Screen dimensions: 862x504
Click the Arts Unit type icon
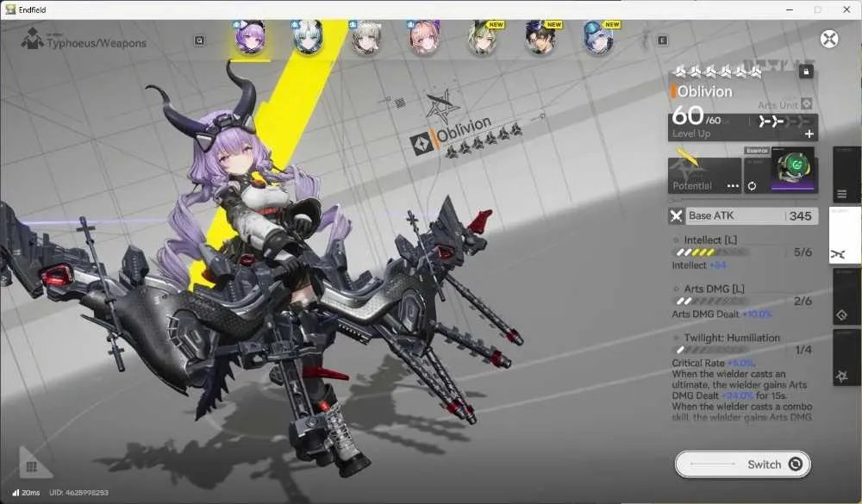coord(806,104)
